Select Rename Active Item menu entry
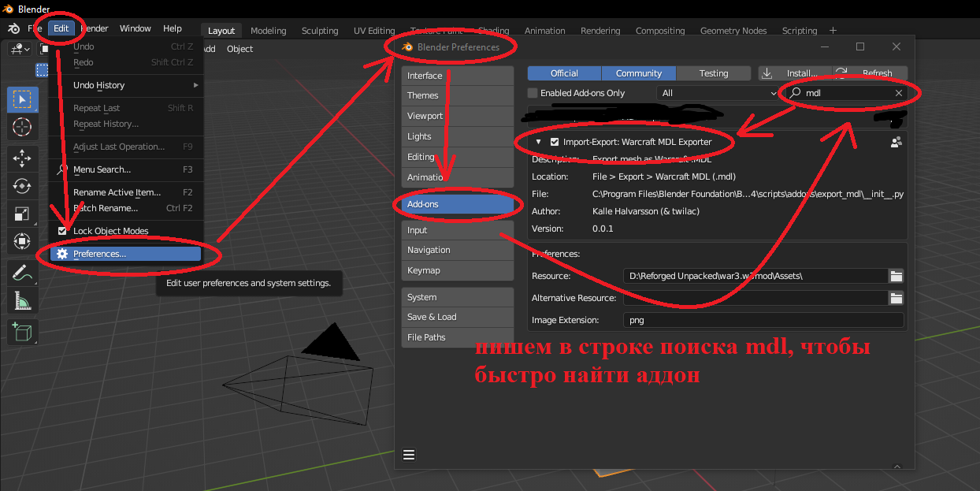The image size is (980, 491). [x=126, y=192]
